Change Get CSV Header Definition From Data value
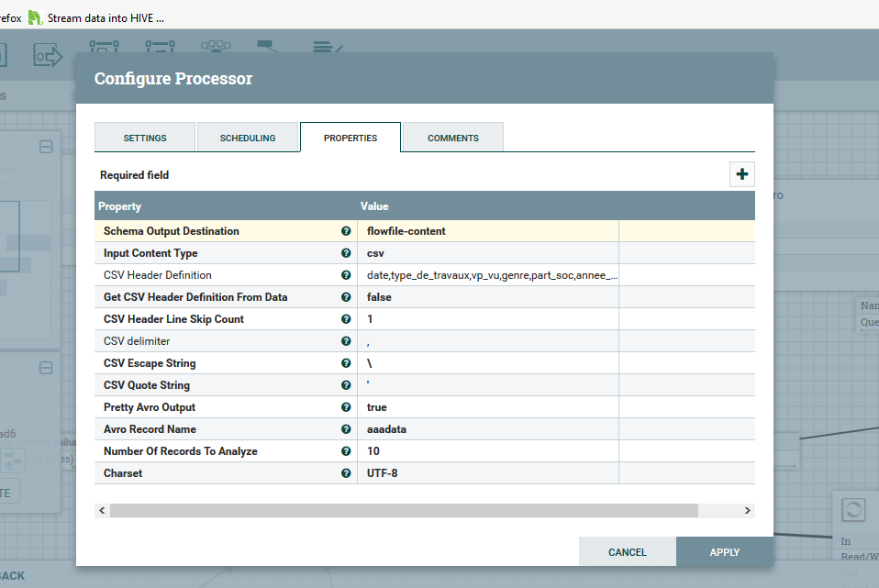This screenshot has height=588, width=879. tap(487, 297)
